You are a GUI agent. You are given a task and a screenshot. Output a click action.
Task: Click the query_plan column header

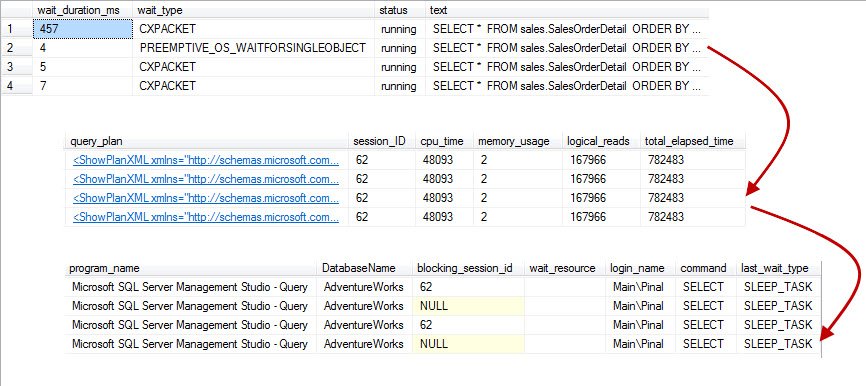[x=207, y=141]
